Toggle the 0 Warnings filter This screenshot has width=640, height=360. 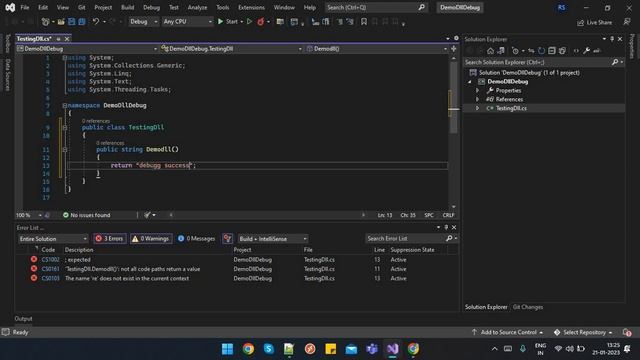(x=151, y=239)
